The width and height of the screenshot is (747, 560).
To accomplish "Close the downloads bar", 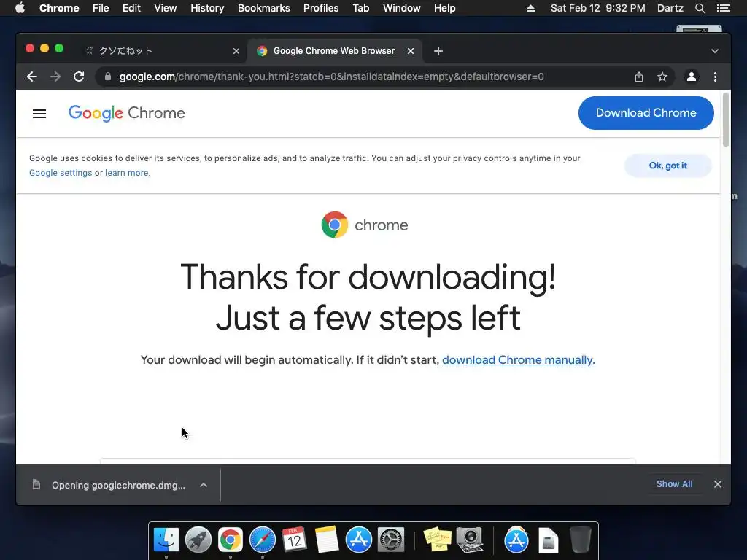I will (718, 484).
